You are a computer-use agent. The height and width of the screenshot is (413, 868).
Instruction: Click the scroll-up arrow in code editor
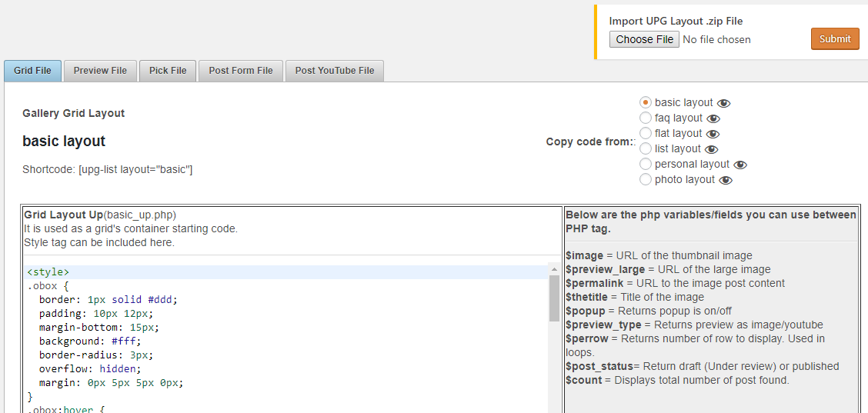tap(554, 268)
